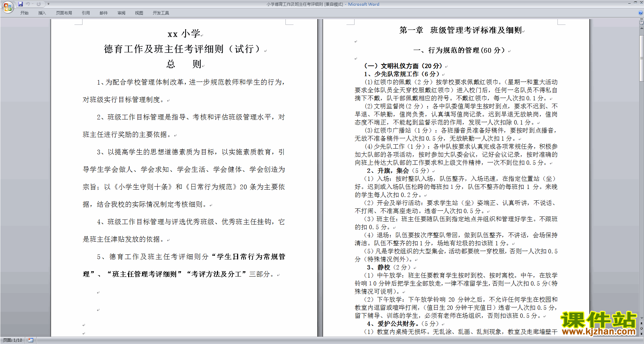This screenshot has height=344, width=644.
Task: Click the line starting '4、班级工作目标管理与评选'
Action: [x=191, y=222]
